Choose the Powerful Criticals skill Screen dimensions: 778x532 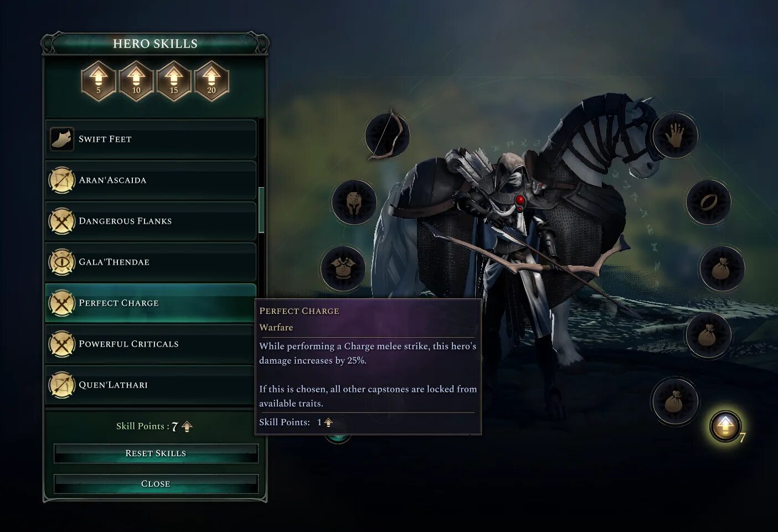point(151,344)
